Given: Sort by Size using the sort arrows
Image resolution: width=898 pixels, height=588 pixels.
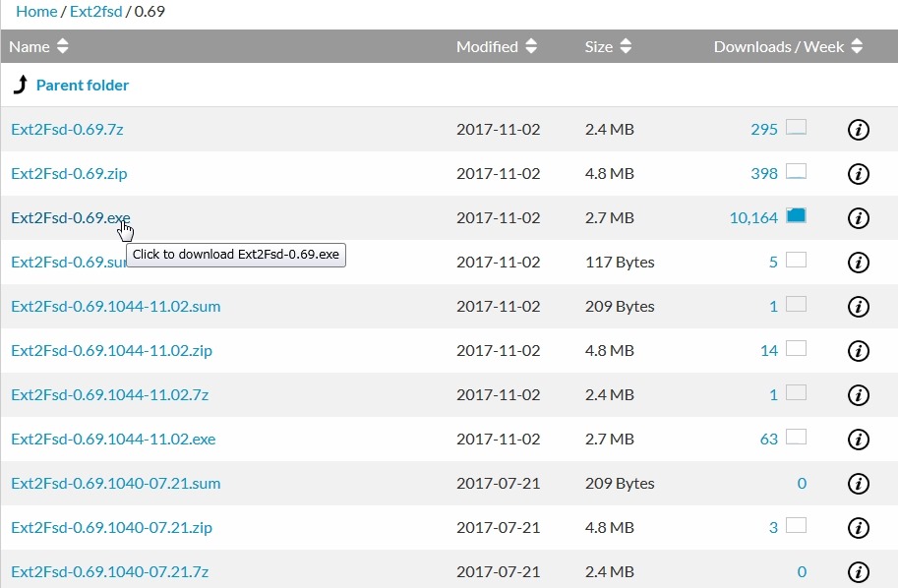Looking at the screenshot, I should (x=624, y=45).
